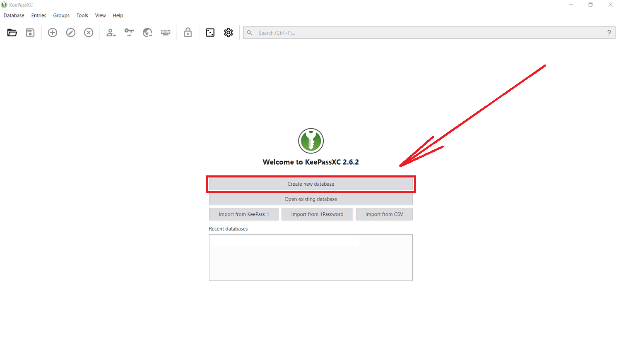This screenshot has width=621, height=364.
Task: Click the KeePassXC title bar logo
Action: pos(4,5)
